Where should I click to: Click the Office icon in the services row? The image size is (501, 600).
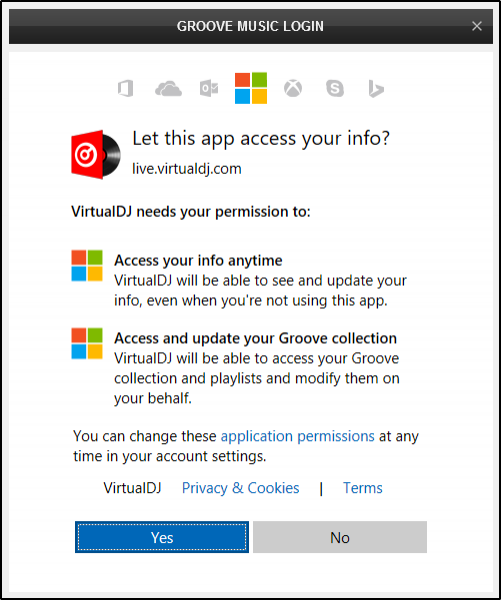pyautogui.click(x=126, y=88)
